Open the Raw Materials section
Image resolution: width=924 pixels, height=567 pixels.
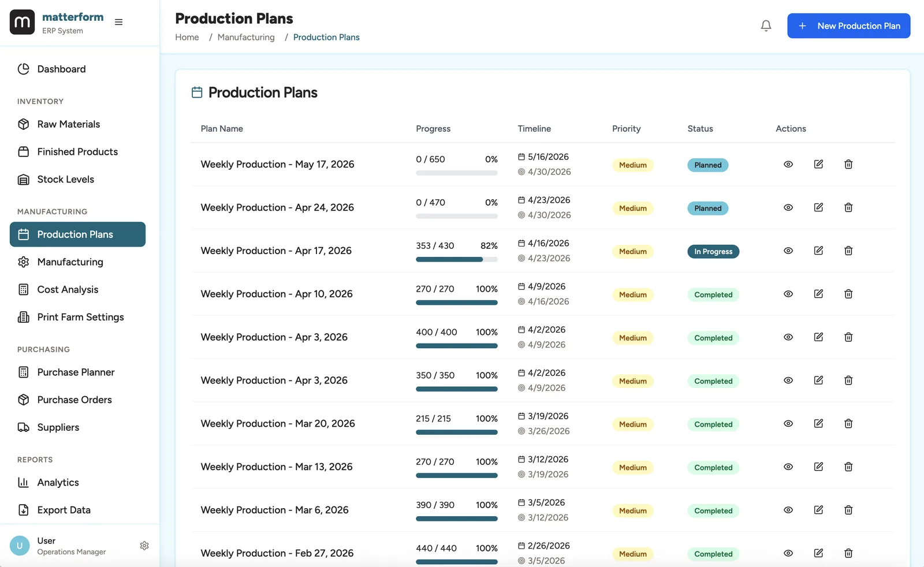pos(68,124)
